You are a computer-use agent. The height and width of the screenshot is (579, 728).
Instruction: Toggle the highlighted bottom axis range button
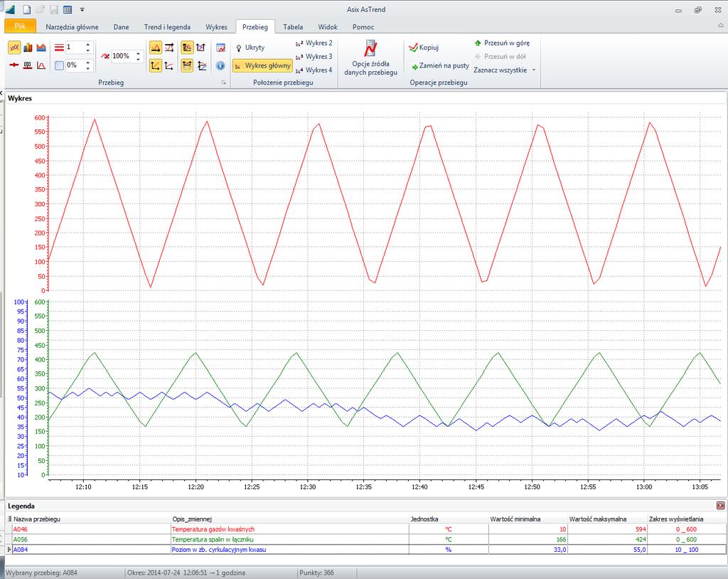tap(187, 65)
